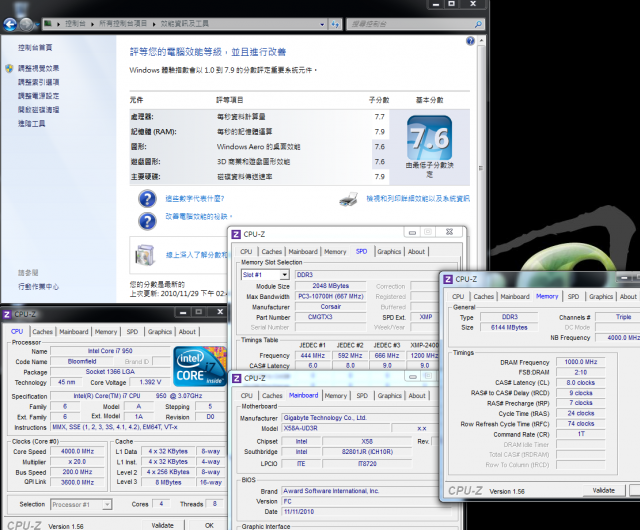
Task: Open the Slot #1 memory slot dropdown
Action: (284, 275)
